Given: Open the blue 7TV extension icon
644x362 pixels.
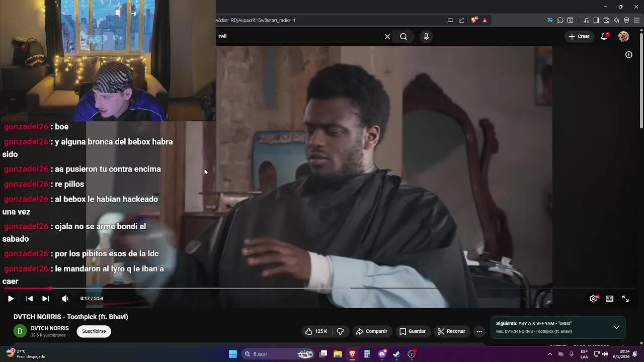Looking at the screenshot, I should click(x=550, y=20).
